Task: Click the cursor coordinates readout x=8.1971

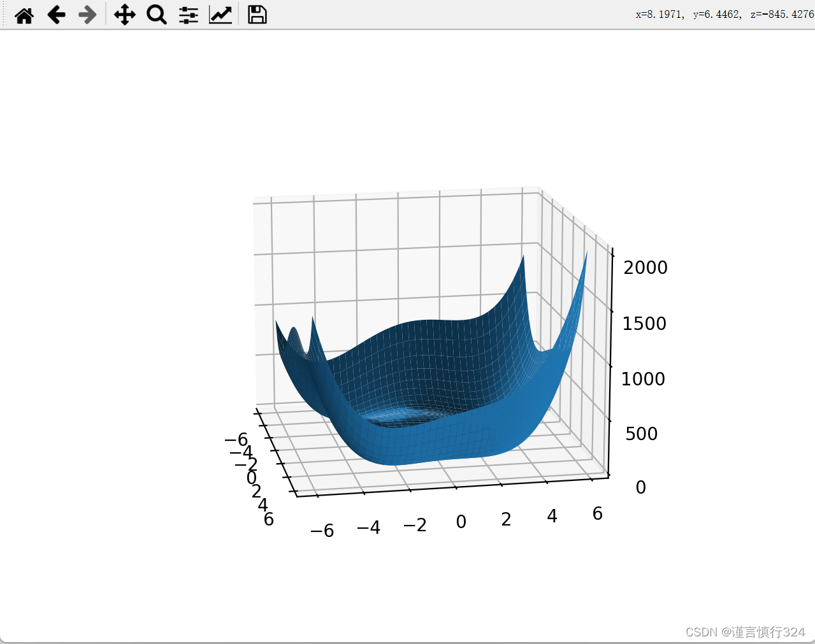Action: tap(725, 14)
